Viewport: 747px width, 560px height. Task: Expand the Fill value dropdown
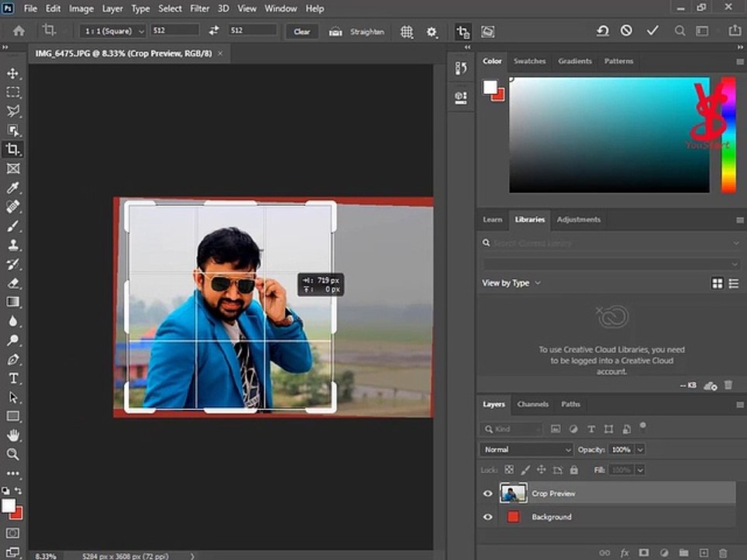[640, 470]
